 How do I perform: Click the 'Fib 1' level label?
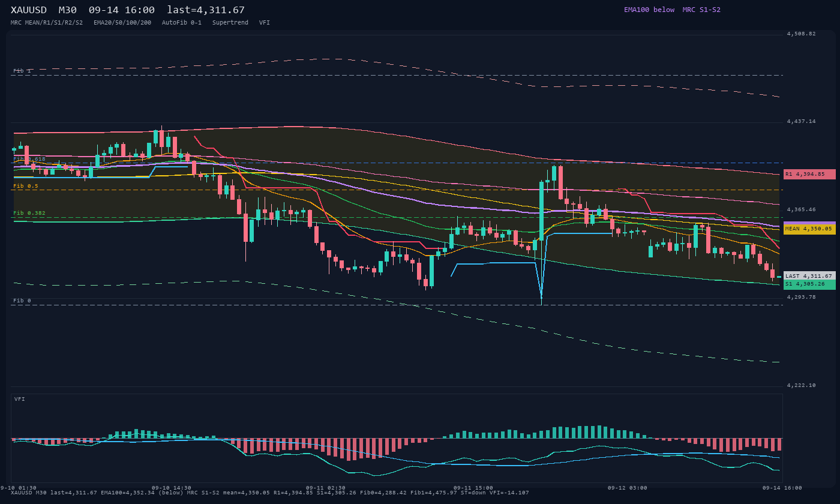click(x=22, y=71)
